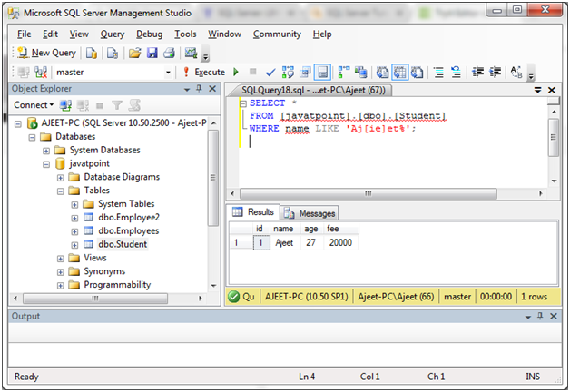The height and width of the screenshot is (392, 570).
Task: Print using the printer icon
Action: point(169,53)
